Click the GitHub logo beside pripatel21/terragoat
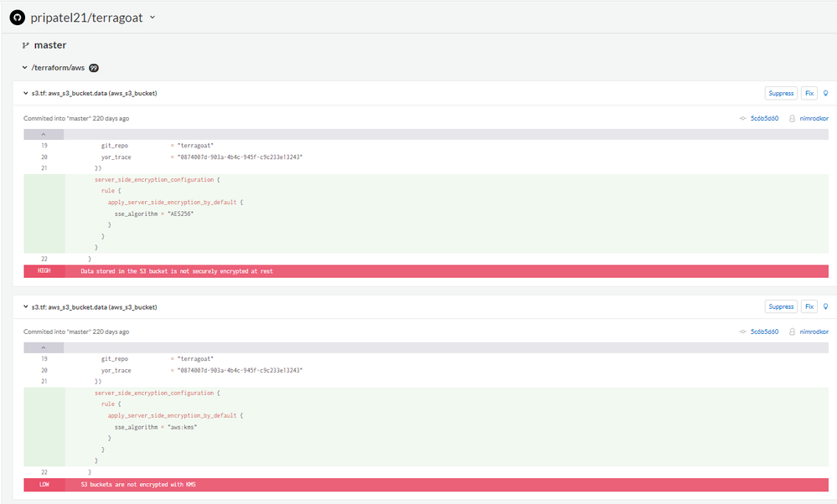The width and height of the screenshot is (837, 504). pos(17,17)
